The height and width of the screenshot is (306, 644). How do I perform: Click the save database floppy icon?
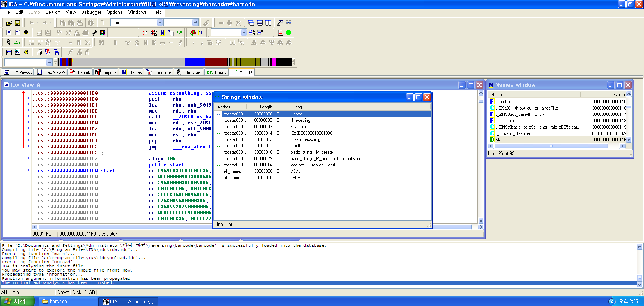tap(17, 23)
